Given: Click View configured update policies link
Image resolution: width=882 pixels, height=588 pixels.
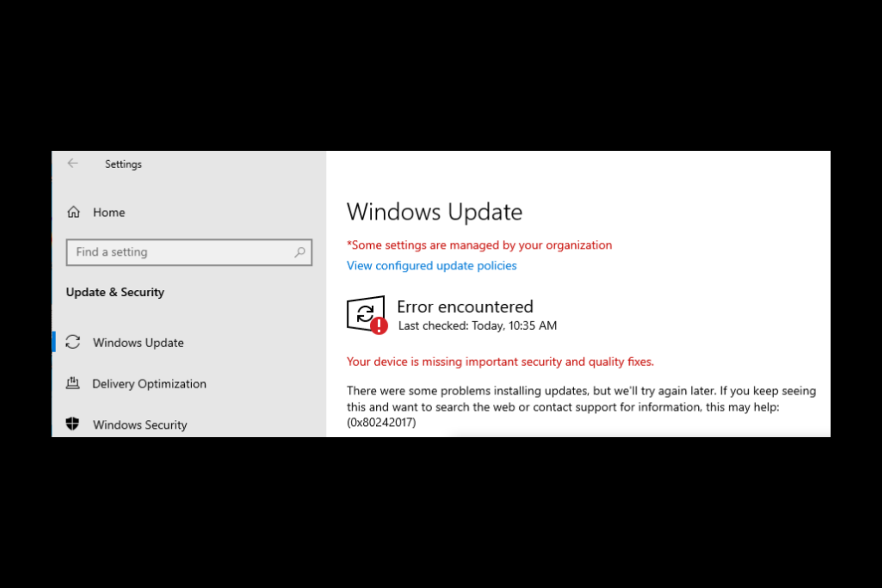Looking at the screenshot, I should (431, 266).
